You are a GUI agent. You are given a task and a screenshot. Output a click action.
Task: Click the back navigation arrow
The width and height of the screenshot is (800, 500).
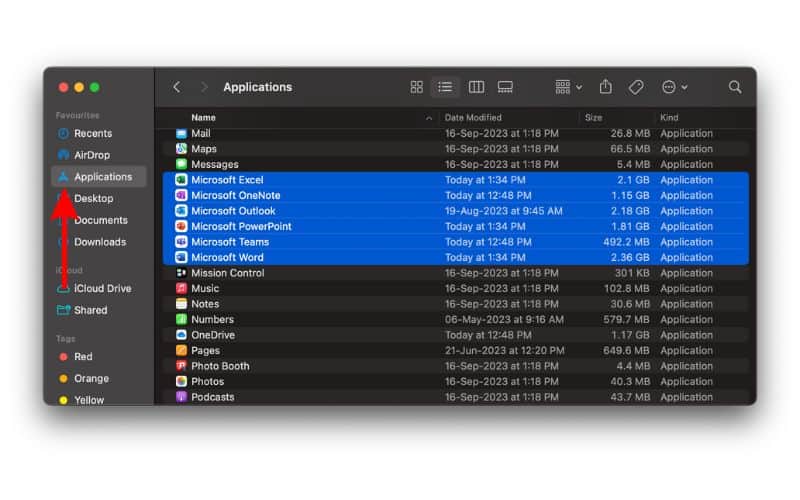(x=177, y=87)
